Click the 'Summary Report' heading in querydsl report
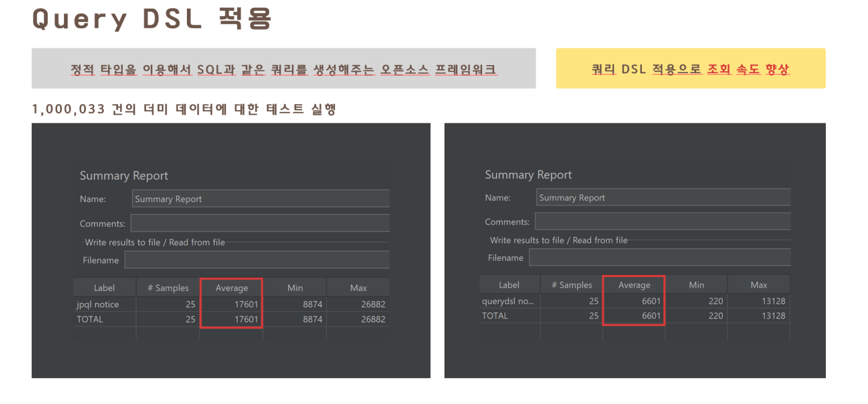The image size is (868, 404). [528, 175]
